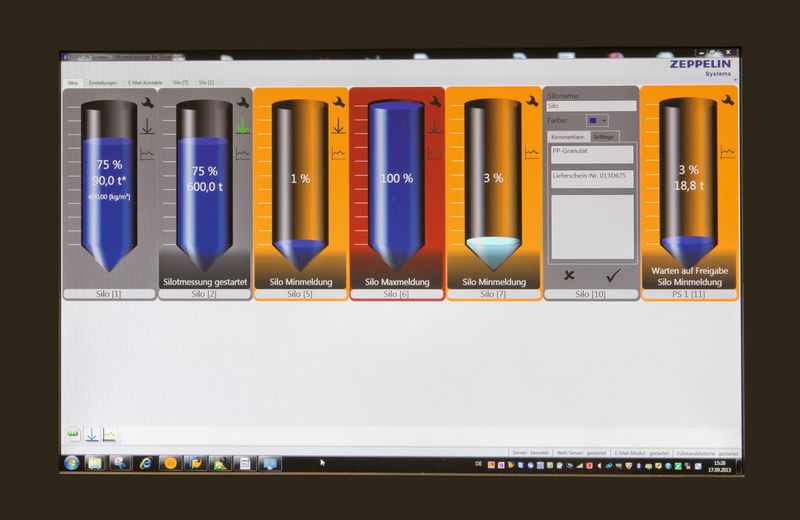Click the Silo [1] name label

pyautogui.click(x=109, y=294)
